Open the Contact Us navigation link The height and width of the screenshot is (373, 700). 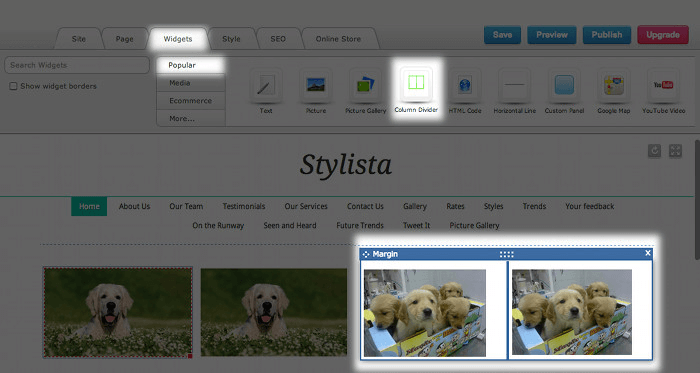click(365, 206)
